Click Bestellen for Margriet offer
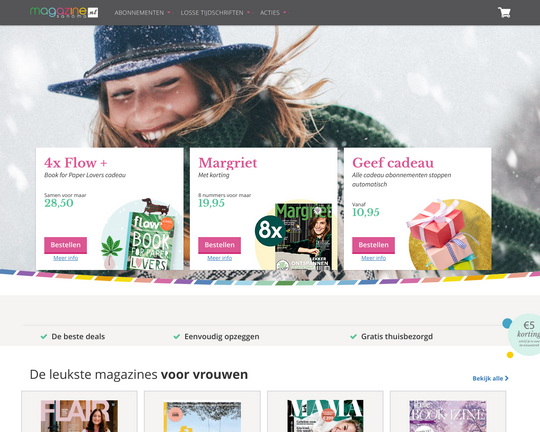The height and width of the screenshot is (432, 540). click(219, 245)
